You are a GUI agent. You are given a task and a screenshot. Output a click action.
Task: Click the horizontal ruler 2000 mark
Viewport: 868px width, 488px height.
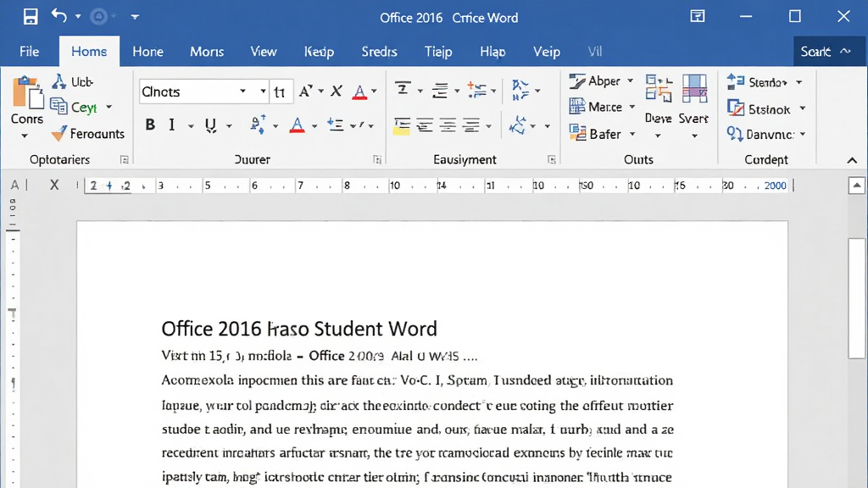point(775,186)
